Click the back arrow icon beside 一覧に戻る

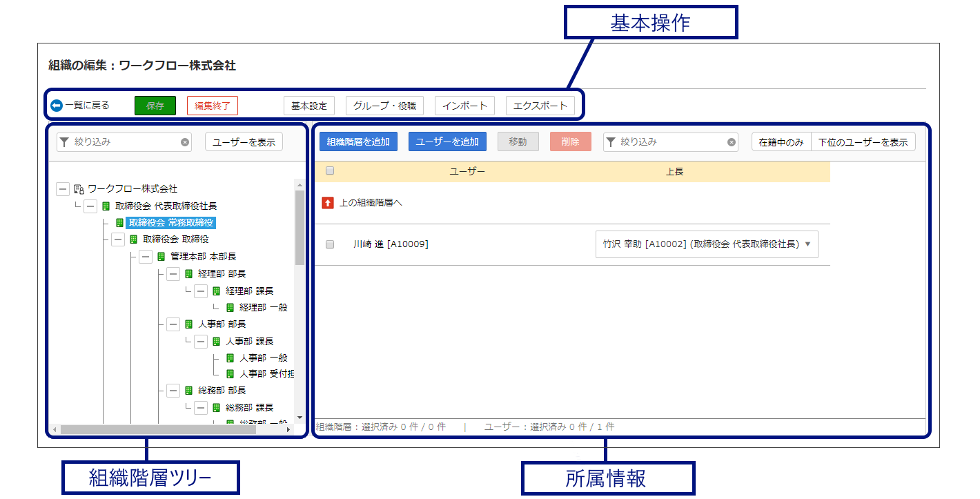[57, 106]
